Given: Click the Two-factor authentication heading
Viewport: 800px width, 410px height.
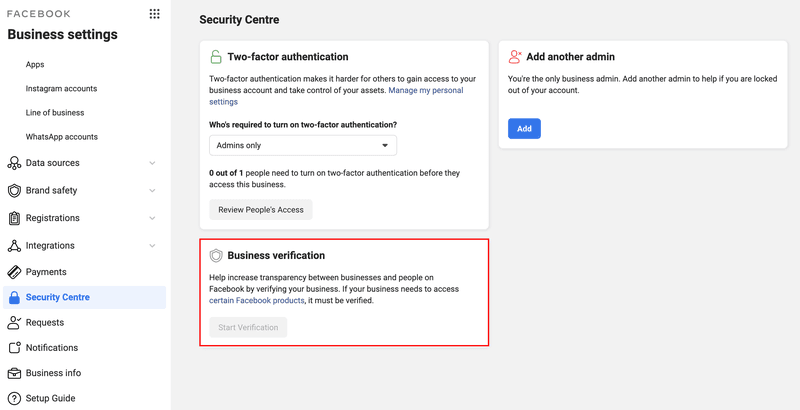Looking at the screenshot, I should point(288,57).
